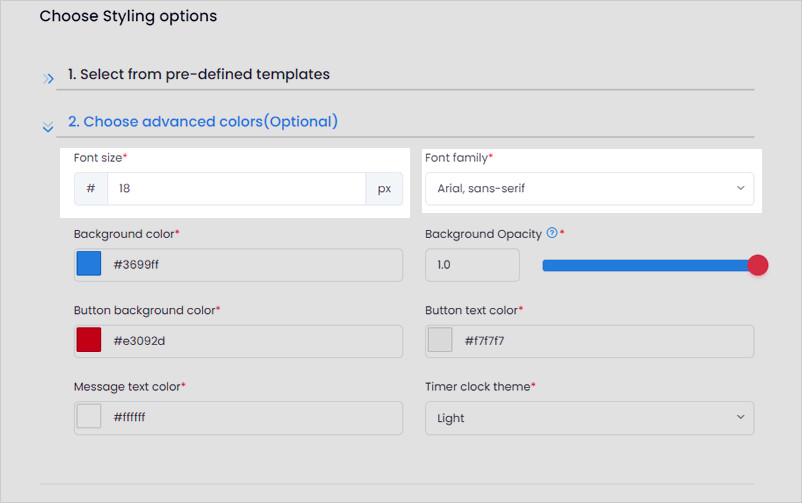Click the 'Font family' label
The image size is (802, 503).
[x=459, y=158]
